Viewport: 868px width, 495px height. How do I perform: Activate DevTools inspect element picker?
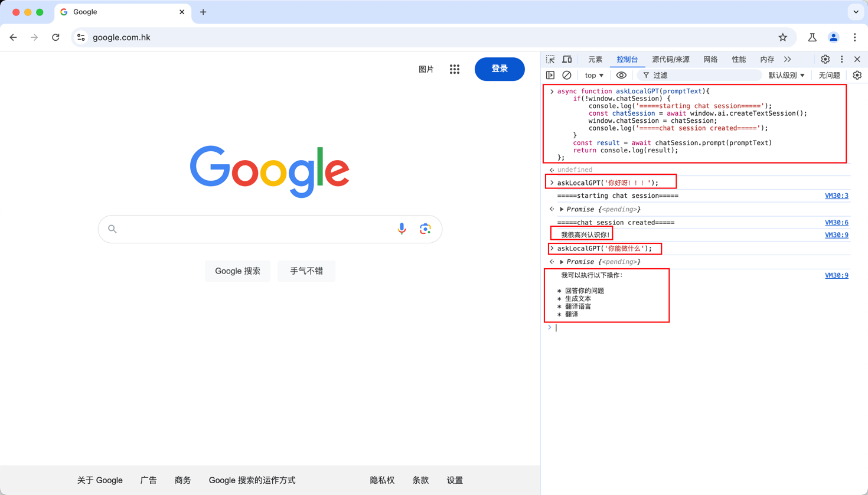[550, 60]
